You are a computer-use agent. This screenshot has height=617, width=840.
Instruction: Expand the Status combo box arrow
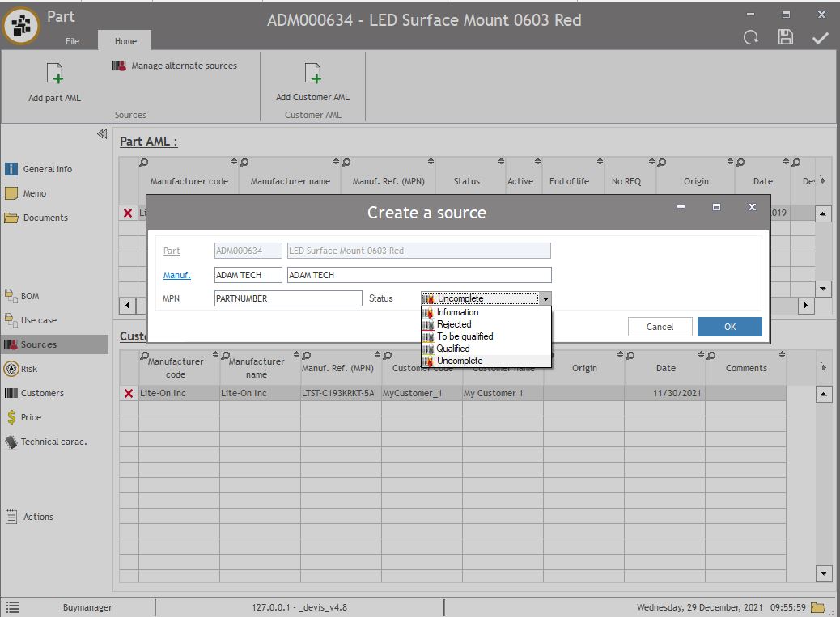tap(545, 298)
